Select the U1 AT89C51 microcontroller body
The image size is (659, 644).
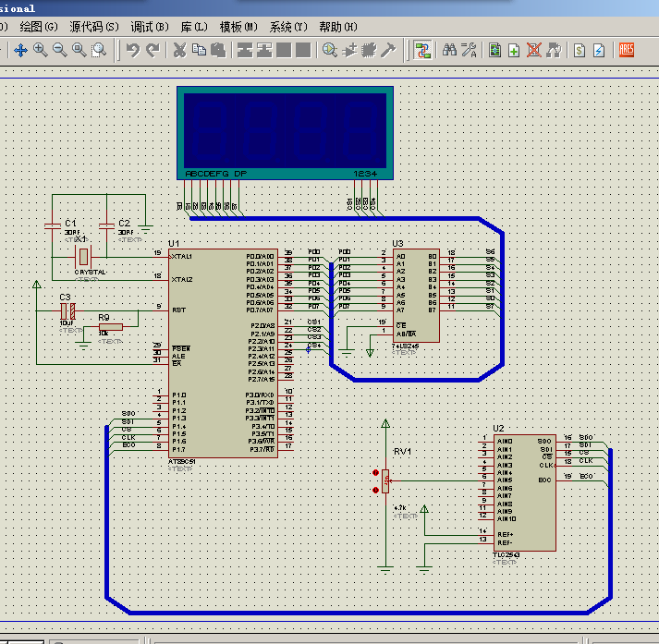click(223, 353)
